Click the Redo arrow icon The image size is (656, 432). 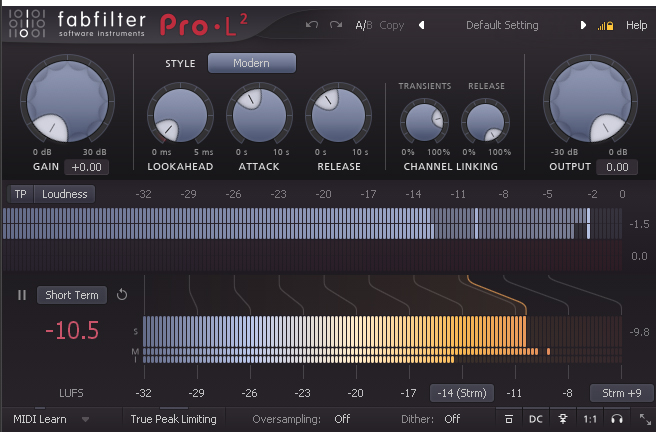pyautogui.click(x=336, y=25)
